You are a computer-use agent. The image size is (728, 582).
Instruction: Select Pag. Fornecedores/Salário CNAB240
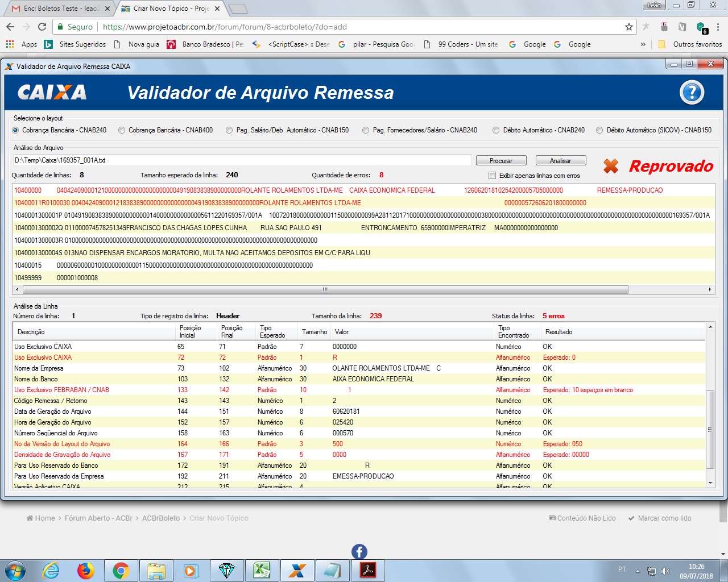[x=420, y=130]
